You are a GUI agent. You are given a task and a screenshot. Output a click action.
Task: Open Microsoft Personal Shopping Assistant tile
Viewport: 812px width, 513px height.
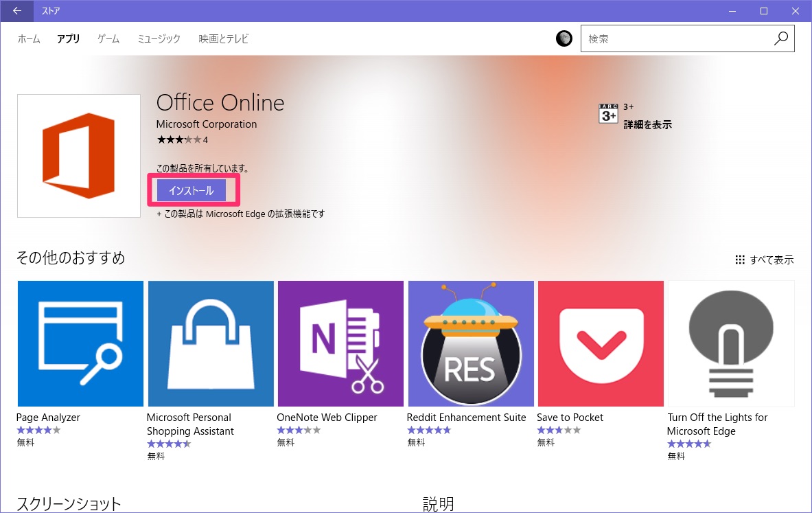tap(211, 343)
